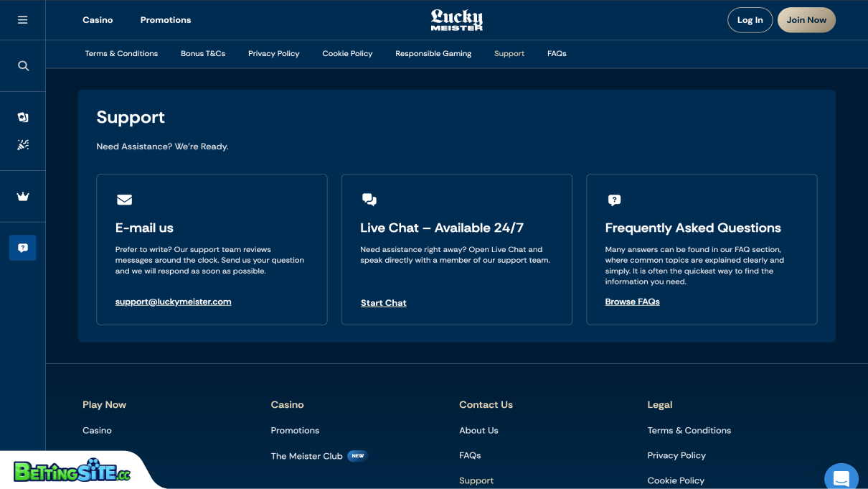Open the floating chat widget bubble

(841, 478)
